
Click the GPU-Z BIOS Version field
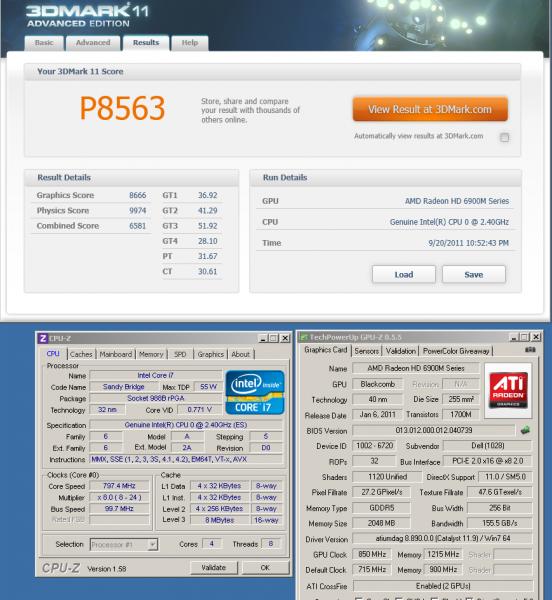coord(434,430)
